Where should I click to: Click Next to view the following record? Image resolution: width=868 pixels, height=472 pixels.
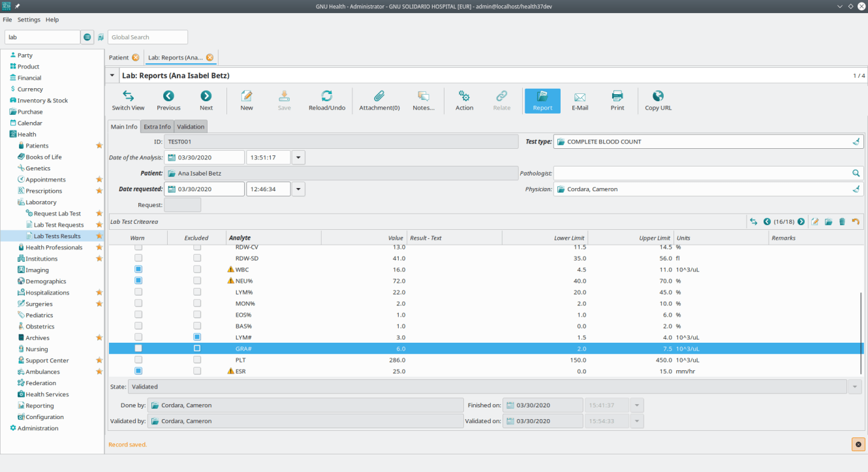(x=206, y=100)
